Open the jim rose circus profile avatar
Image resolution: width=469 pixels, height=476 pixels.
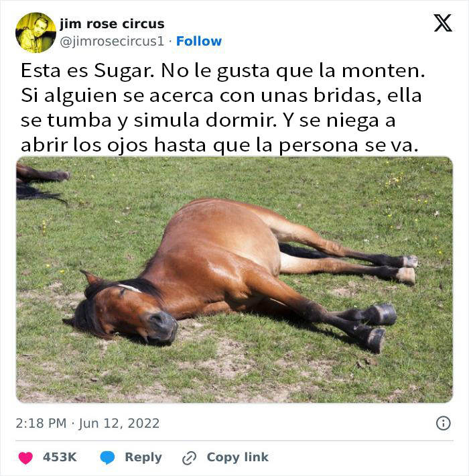[36, 32]
